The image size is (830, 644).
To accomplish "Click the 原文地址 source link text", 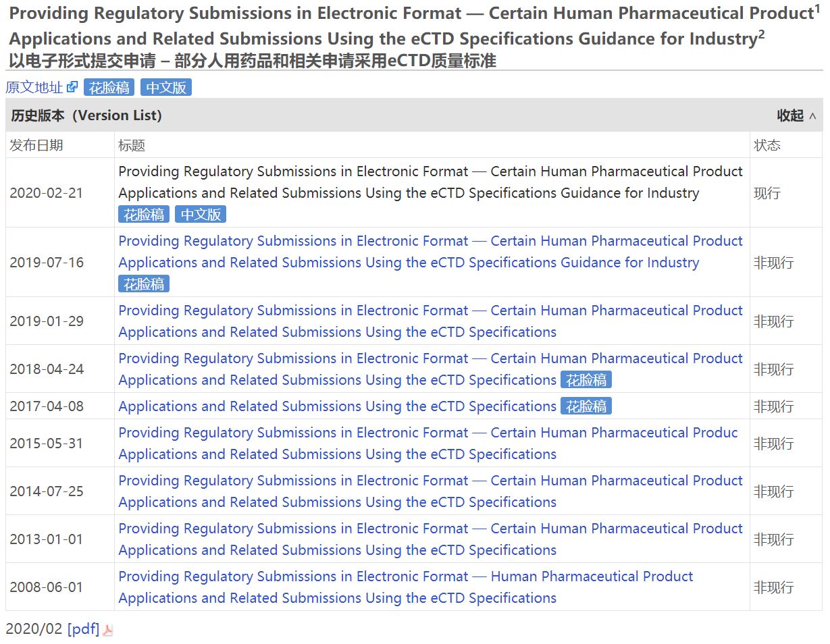I will click(34, 87).
